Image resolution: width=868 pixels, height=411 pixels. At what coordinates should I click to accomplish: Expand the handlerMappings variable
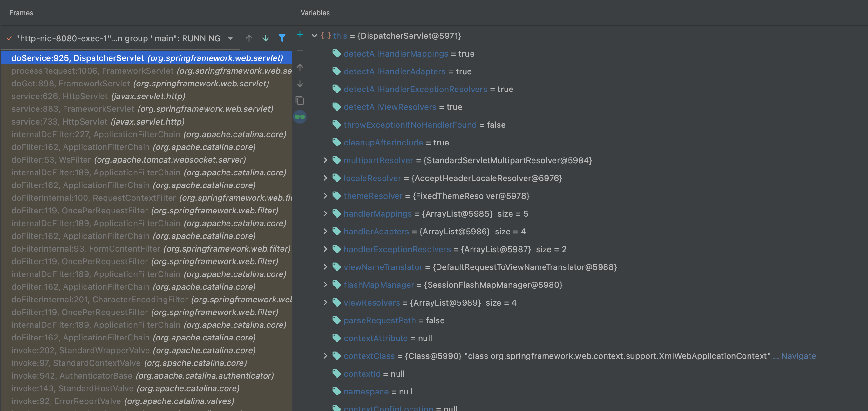(325, 213)
